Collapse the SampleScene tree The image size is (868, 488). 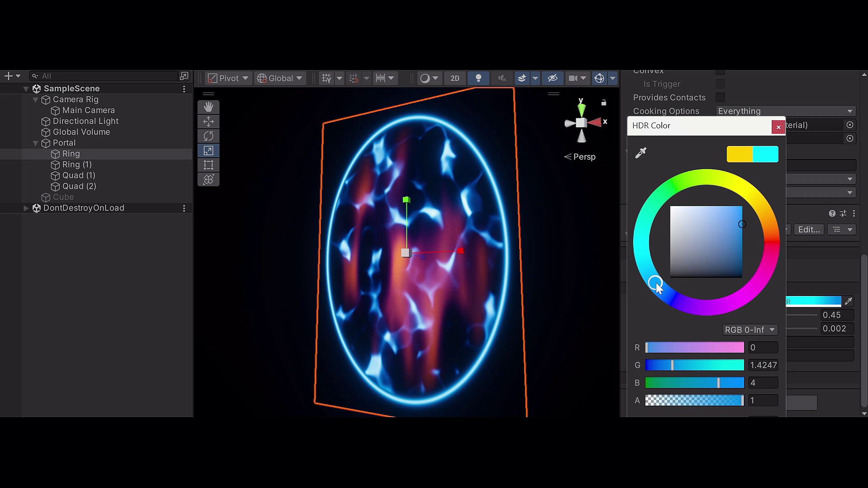(26, 89)
